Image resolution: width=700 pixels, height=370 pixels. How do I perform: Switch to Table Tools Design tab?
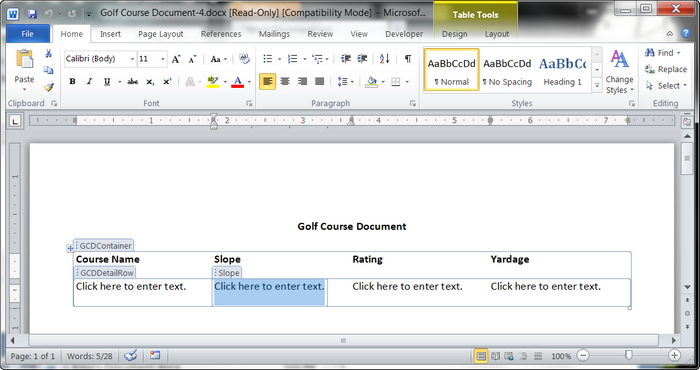[x=454, y=34]
